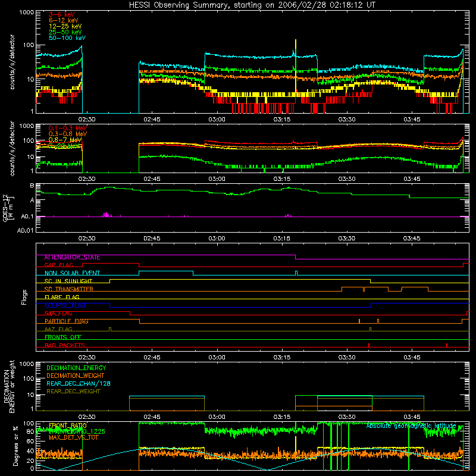Select the 50-100 keV legend label
The image size is (476, 476).
click(x=67, y=38)
